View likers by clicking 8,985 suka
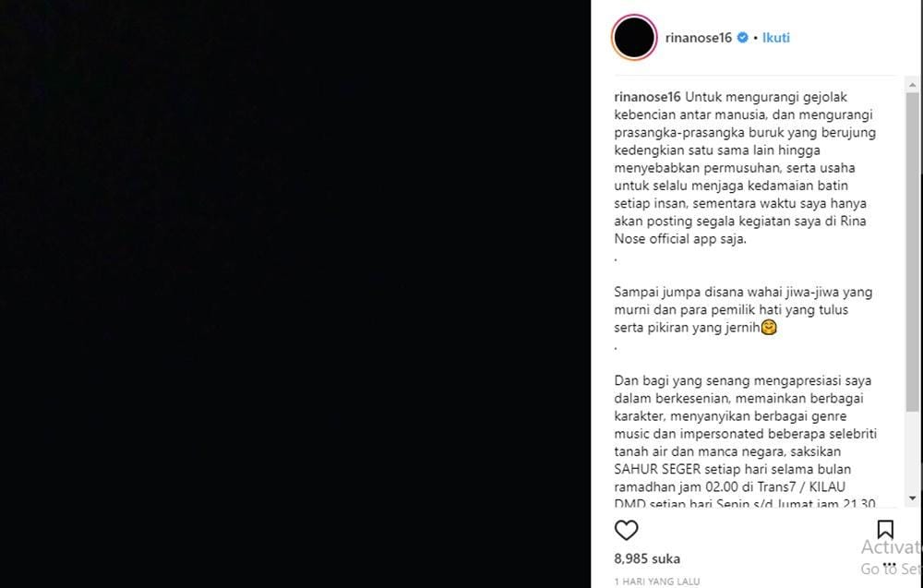The image size is (923, 588). 647,558
